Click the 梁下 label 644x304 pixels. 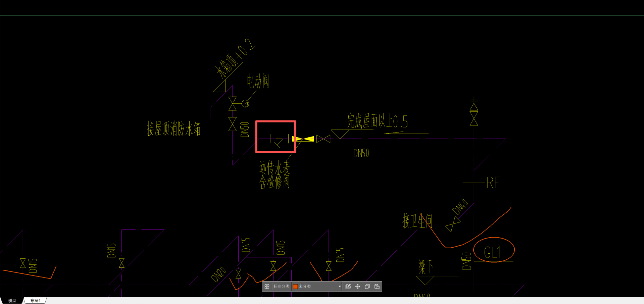(x=426, y=267)
